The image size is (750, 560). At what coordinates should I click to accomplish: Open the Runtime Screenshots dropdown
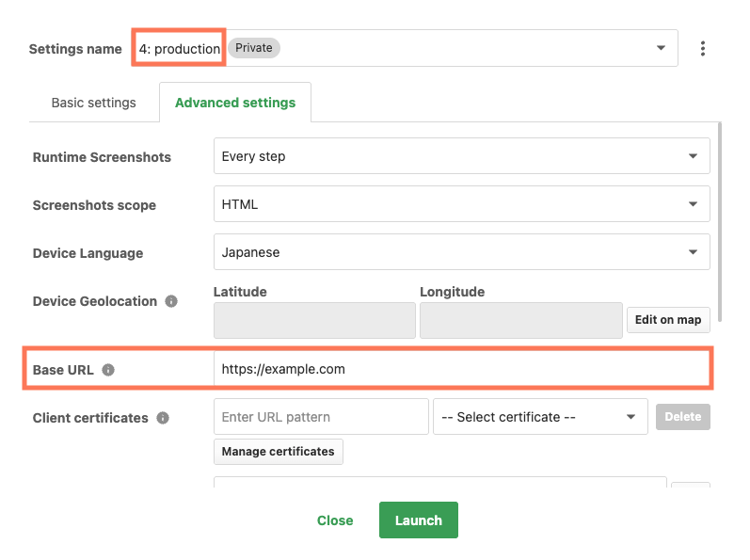tap(462, 156)
